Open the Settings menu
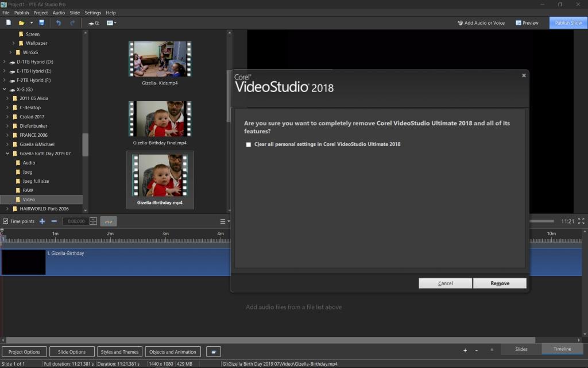The image size is (588, 368). pos(92,13)
